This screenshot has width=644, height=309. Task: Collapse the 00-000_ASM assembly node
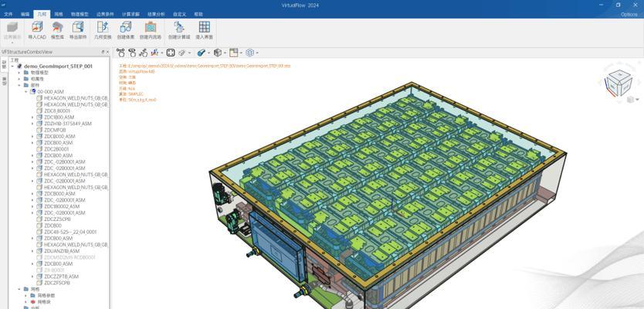[x=26, y=92]
